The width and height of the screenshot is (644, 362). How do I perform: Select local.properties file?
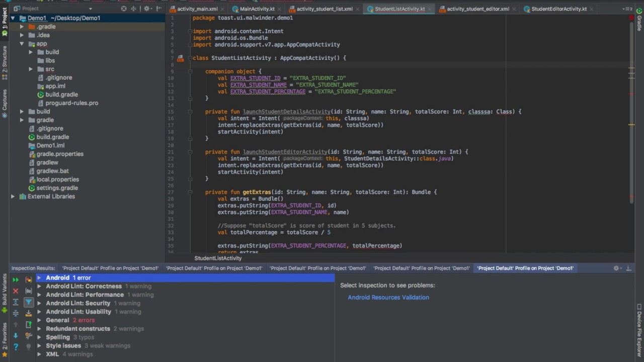[x=57, y=179]
